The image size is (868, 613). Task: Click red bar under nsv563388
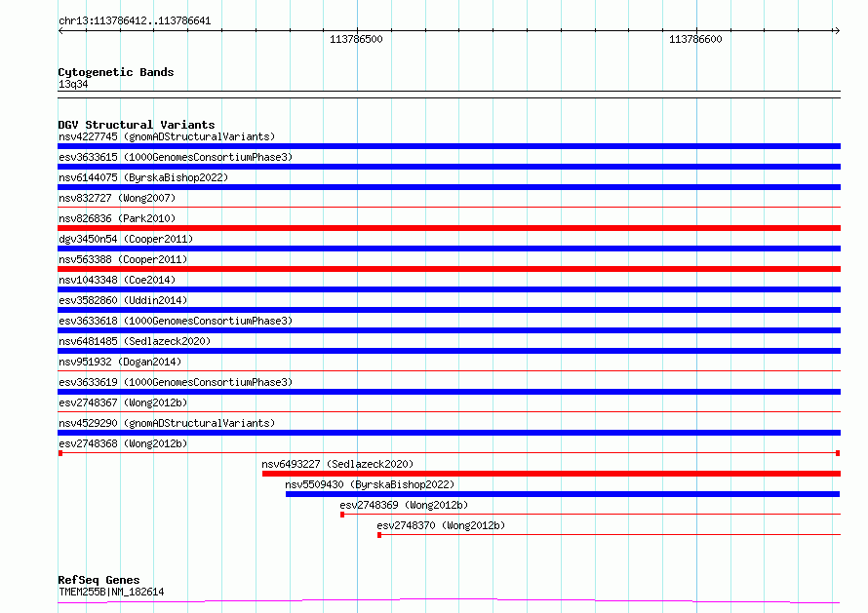pos(449,269)
